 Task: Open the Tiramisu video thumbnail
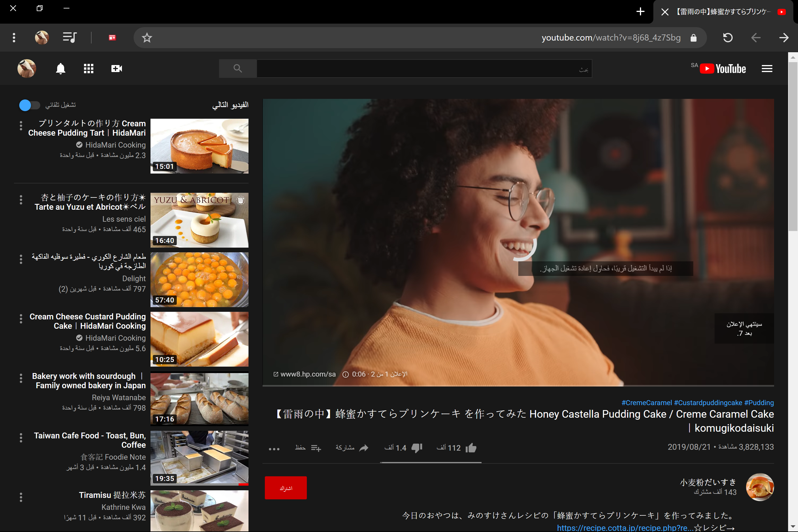[199, 511]
